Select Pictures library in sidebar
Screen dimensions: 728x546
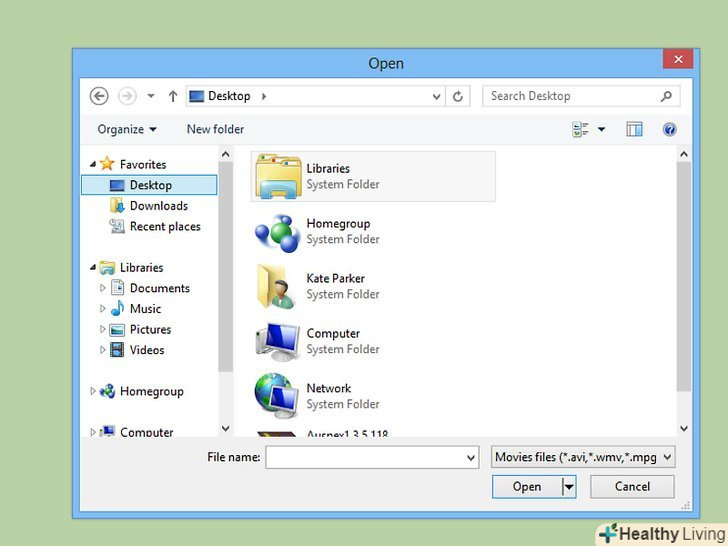(x=150, y=330)
